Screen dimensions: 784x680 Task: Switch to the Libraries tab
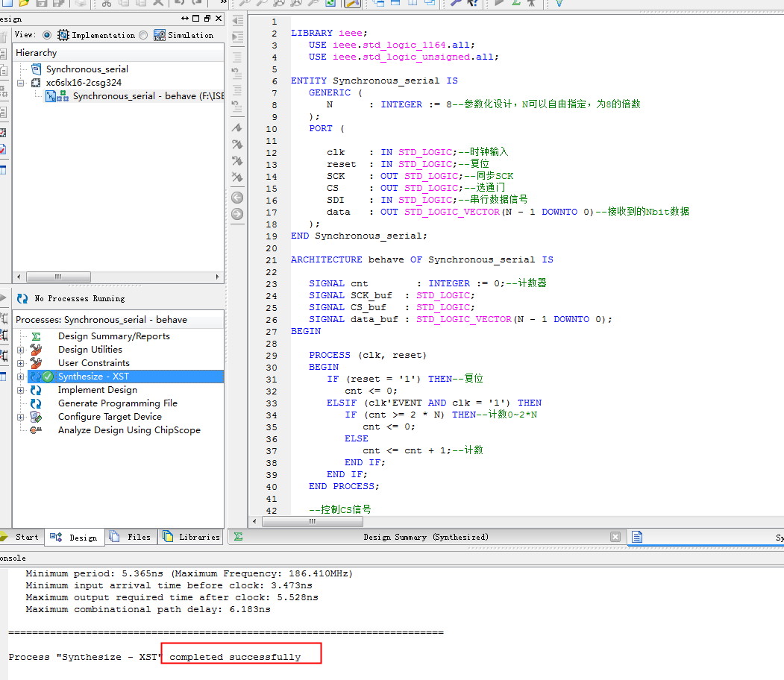click(191, 537)
